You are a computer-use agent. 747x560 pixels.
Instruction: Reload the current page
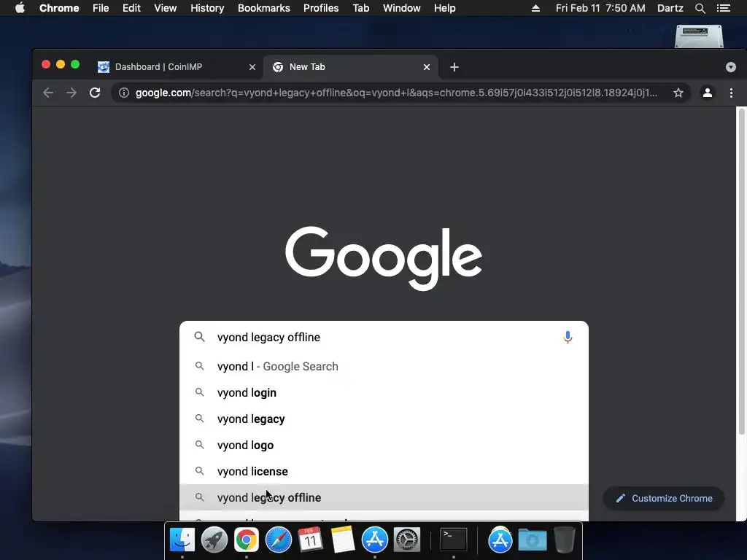(95, 93)
